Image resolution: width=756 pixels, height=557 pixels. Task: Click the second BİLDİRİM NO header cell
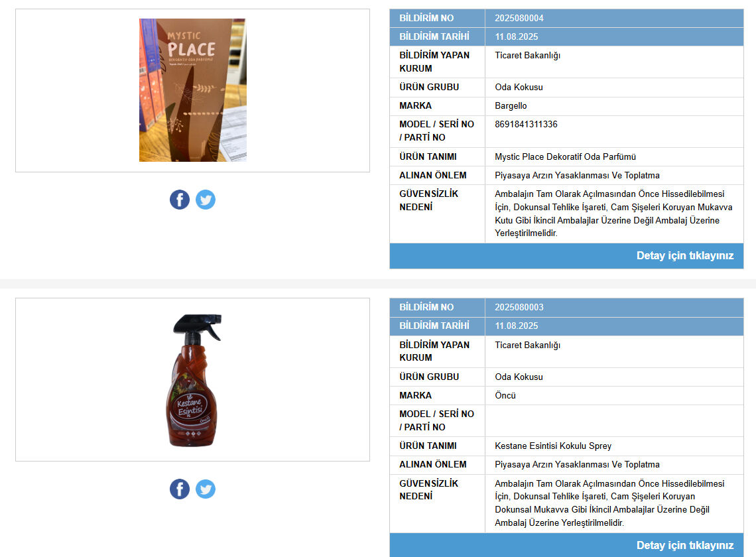[437, 307]
